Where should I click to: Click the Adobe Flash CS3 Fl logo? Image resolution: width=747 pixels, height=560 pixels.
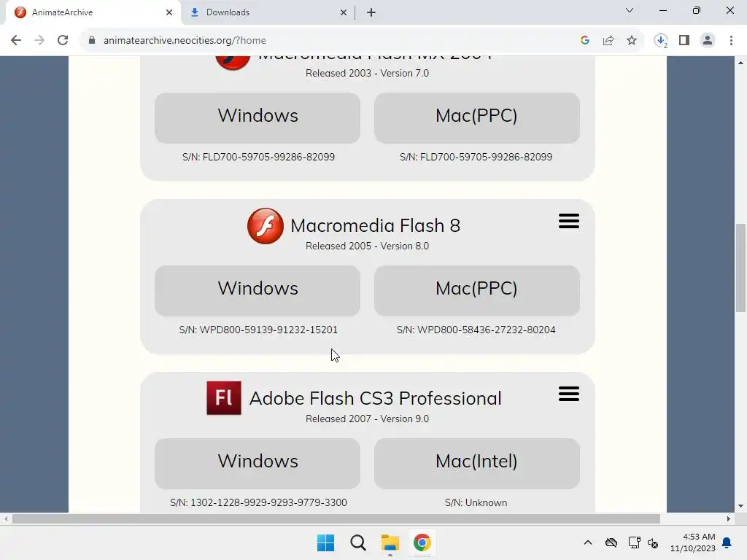pyautogui.click(x=224, y=398)
